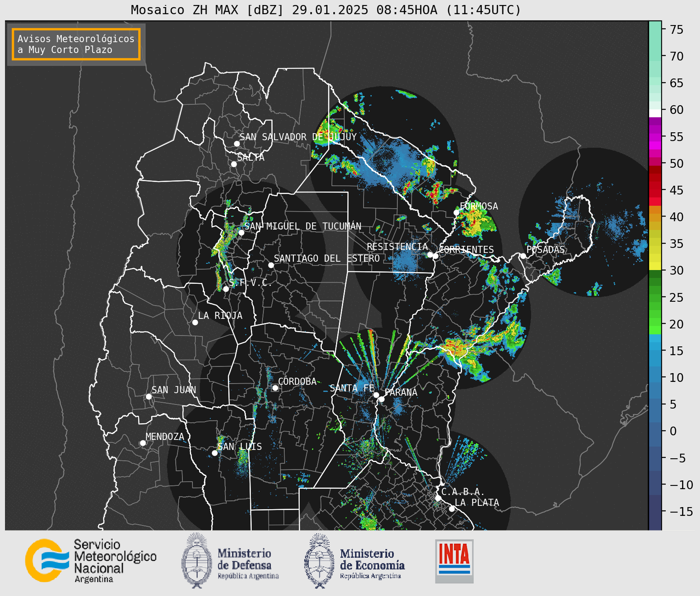
Task: Click the 30 dBZ colorbar tick label
Action: click(676, 270)
